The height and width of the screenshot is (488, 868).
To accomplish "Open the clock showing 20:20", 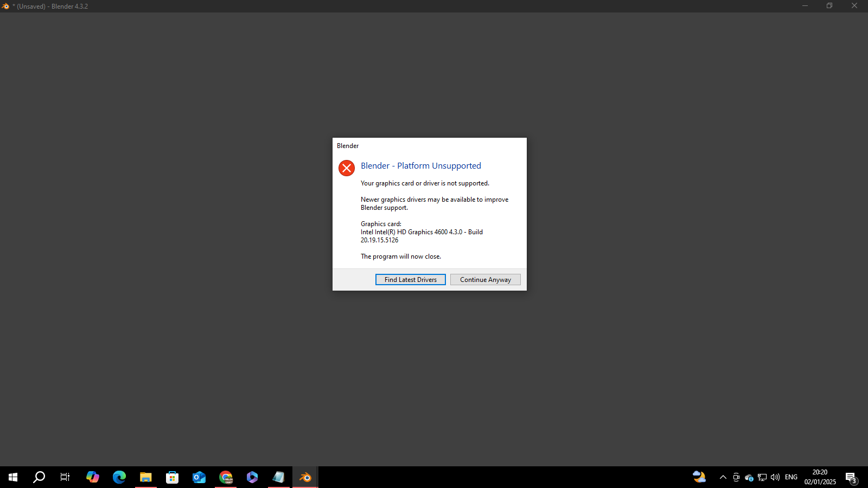I will (820, 477).
